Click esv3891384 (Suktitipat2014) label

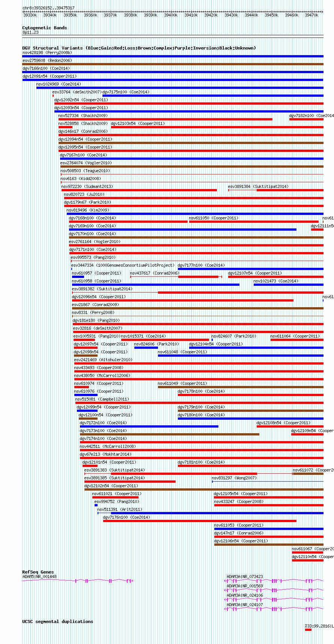point(258,186)
